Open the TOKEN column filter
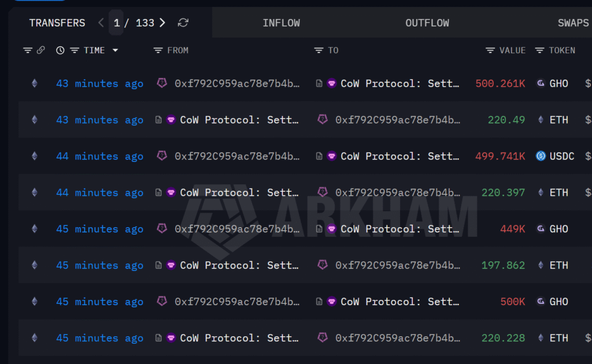 coord(539,50)
